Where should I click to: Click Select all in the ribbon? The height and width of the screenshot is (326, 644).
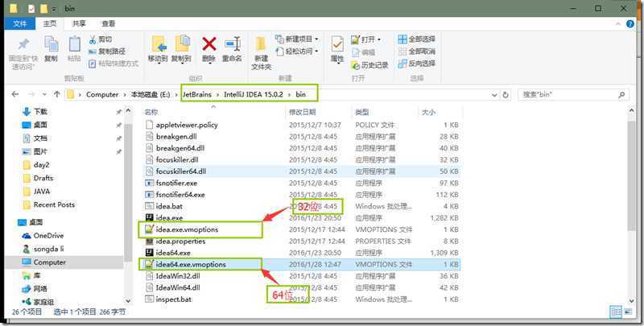(416, 39)
